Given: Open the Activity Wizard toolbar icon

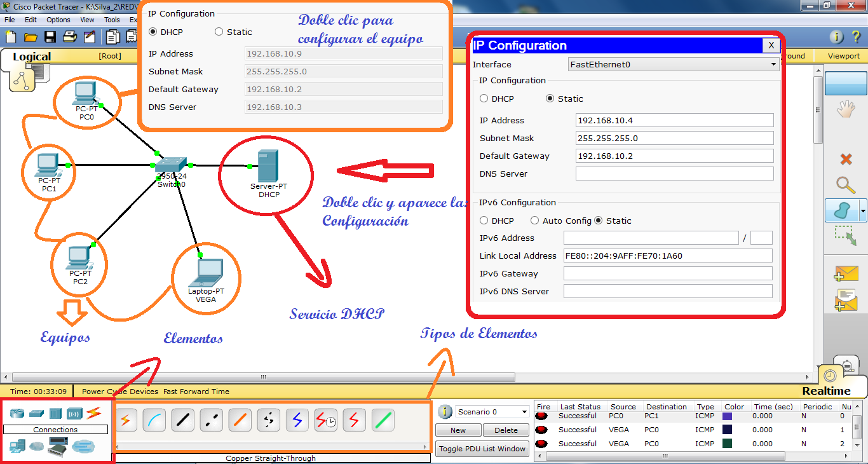Looking at the screenshot, I should [88, 37].
